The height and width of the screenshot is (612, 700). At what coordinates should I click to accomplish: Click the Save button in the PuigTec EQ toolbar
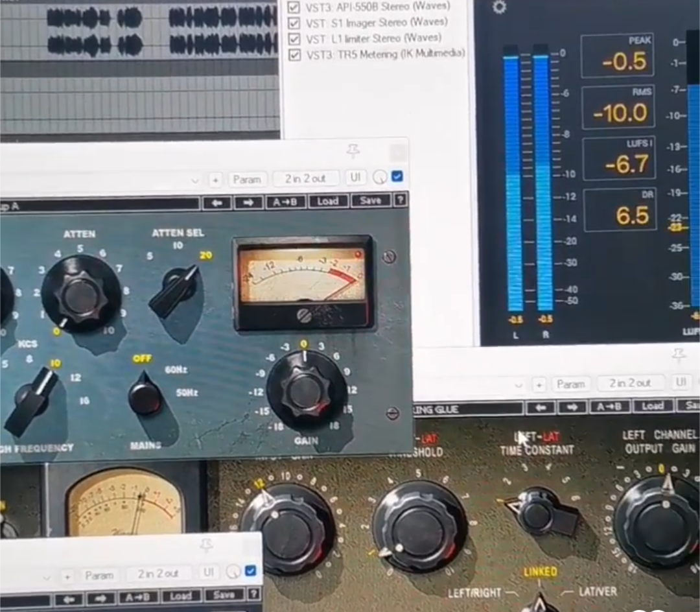click(x=370, y=201)
